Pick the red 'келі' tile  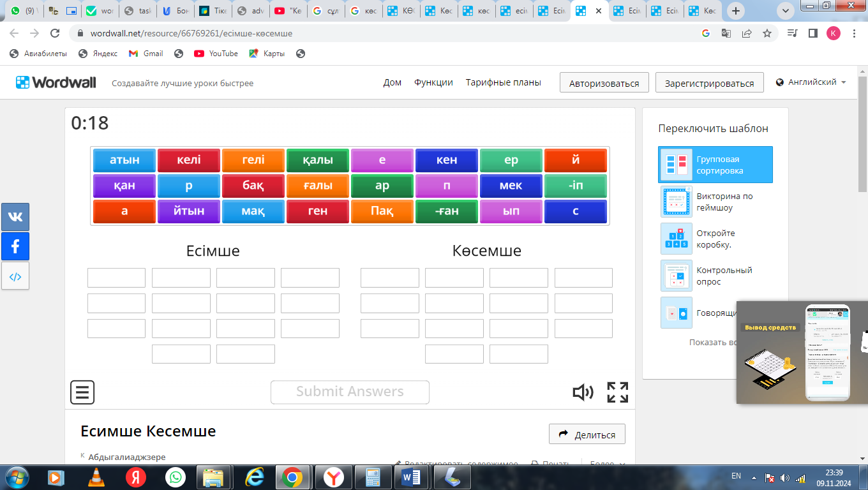point(189,160)
